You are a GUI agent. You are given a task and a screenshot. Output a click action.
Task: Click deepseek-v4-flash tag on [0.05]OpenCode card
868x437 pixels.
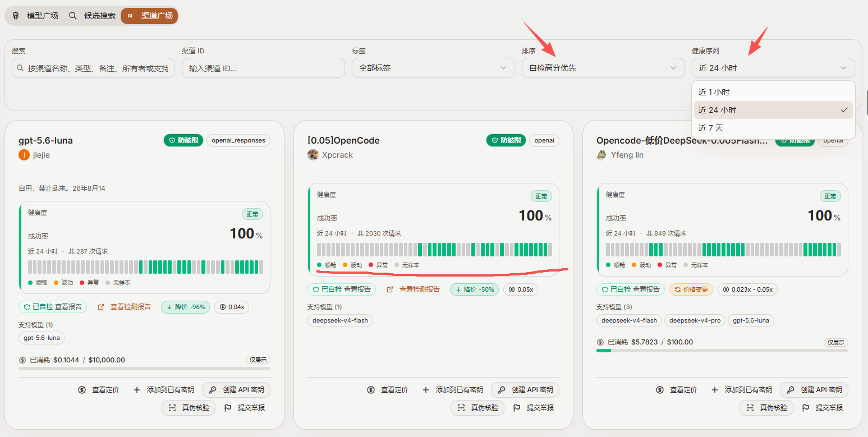click(x=340, y=320)
